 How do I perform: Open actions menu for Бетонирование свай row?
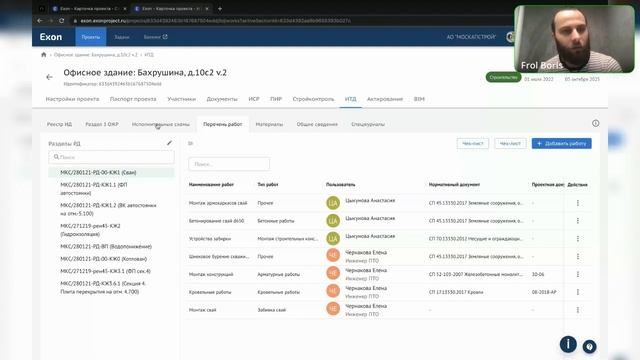pyautogui.click(x=578, y=221)
